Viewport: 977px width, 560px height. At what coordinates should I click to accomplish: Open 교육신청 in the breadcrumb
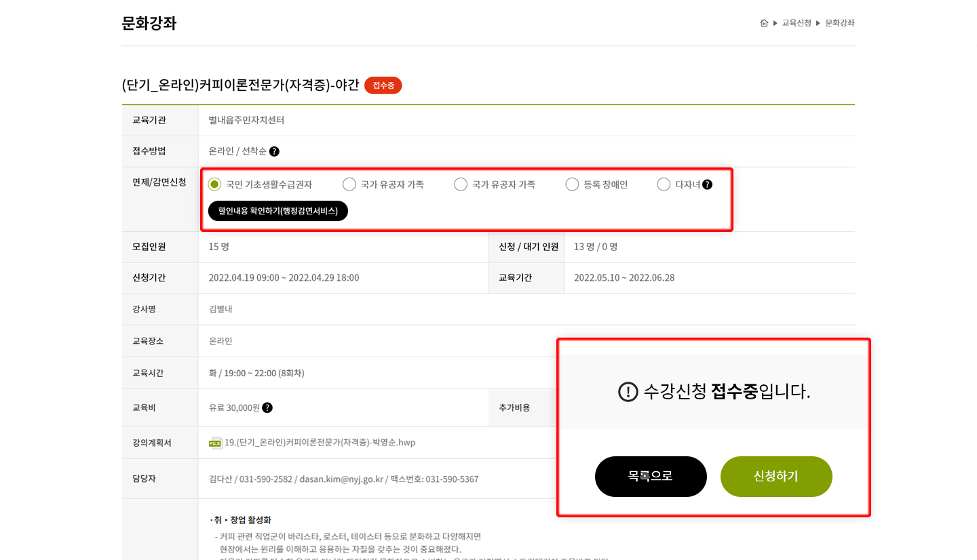tap(797, 23)
